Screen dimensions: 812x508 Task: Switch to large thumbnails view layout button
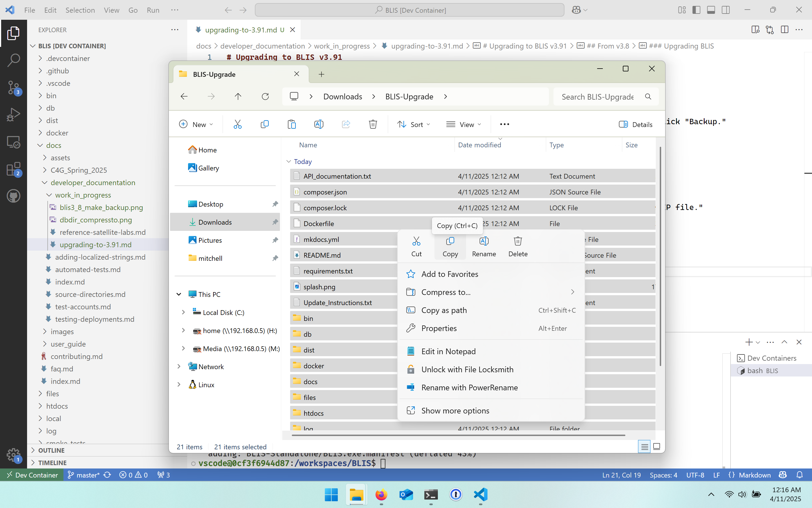pos(657,446)
